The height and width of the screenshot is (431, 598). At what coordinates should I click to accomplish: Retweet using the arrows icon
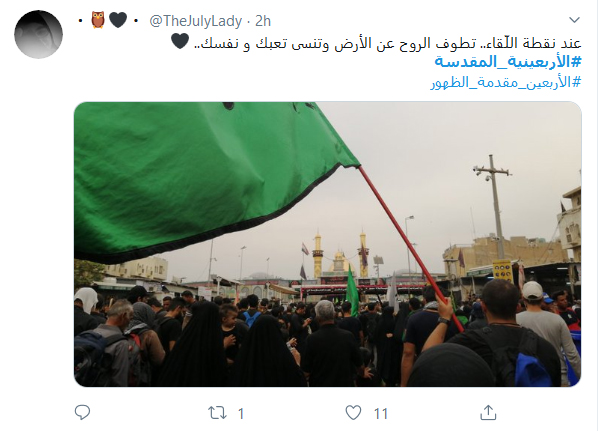point(217,413)
